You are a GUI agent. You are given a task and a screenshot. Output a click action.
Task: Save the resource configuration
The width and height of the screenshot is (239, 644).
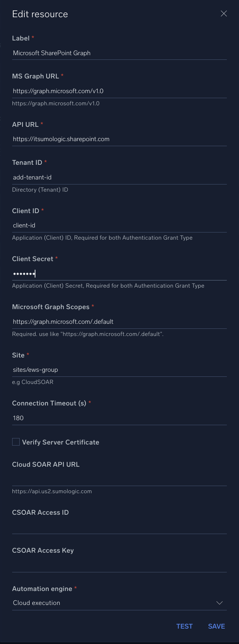(216, 623)
